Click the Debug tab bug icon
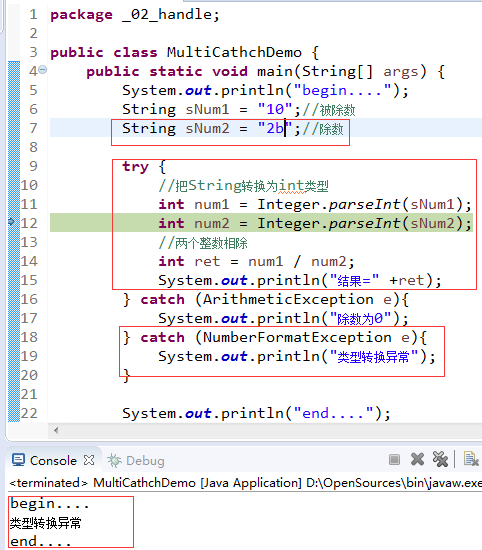 point(114,461)
